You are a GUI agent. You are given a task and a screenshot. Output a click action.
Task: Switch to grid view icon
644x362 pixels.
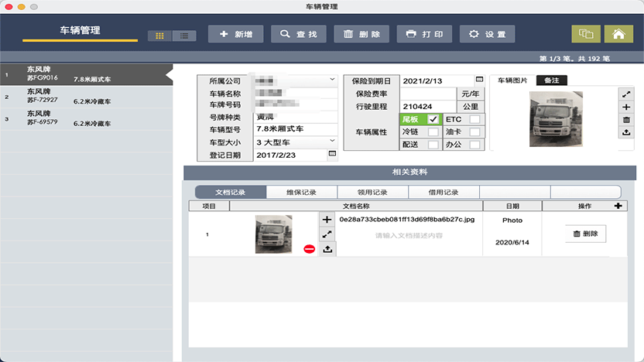(x=159, y=36)
